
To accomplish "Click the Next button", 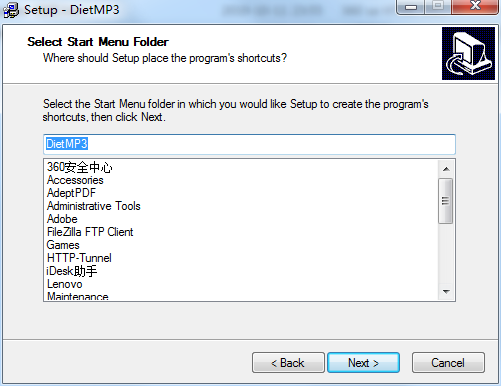I will pos(363,363).
